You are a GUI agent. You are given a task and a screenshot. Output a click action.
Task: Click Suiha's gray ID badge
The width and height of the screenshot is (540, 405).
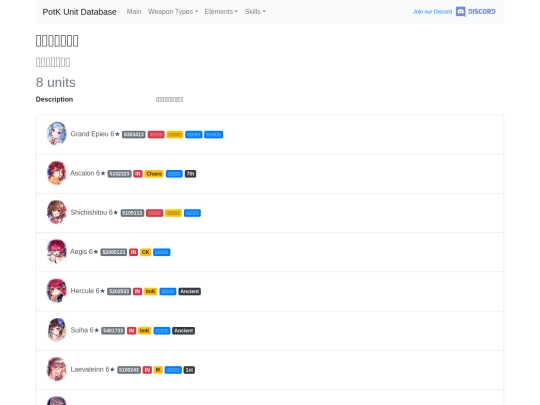(113, 331)
